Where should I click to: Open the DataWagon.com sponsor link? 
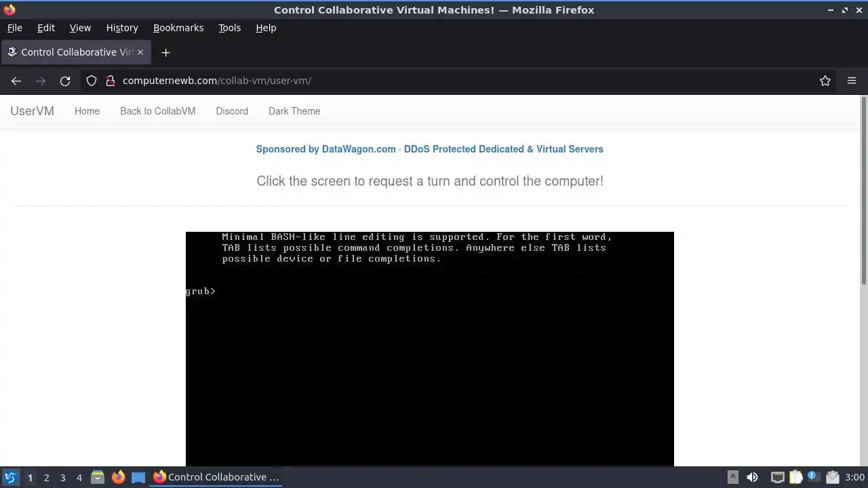tap(429, 149)
